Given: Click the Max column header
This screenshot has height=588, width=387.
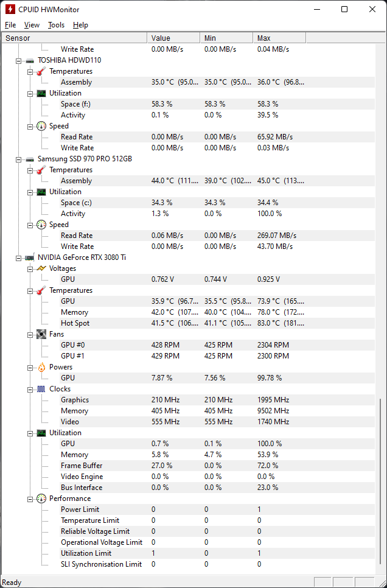Looking at the screenshot, I should click(x=279, y=38).
